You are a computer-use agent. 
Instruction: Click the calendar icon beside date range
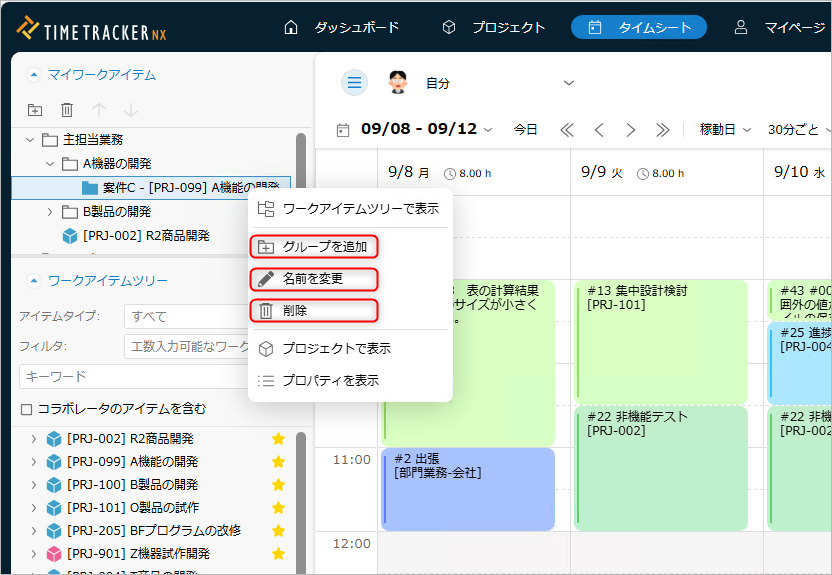(x=343, y=130)
